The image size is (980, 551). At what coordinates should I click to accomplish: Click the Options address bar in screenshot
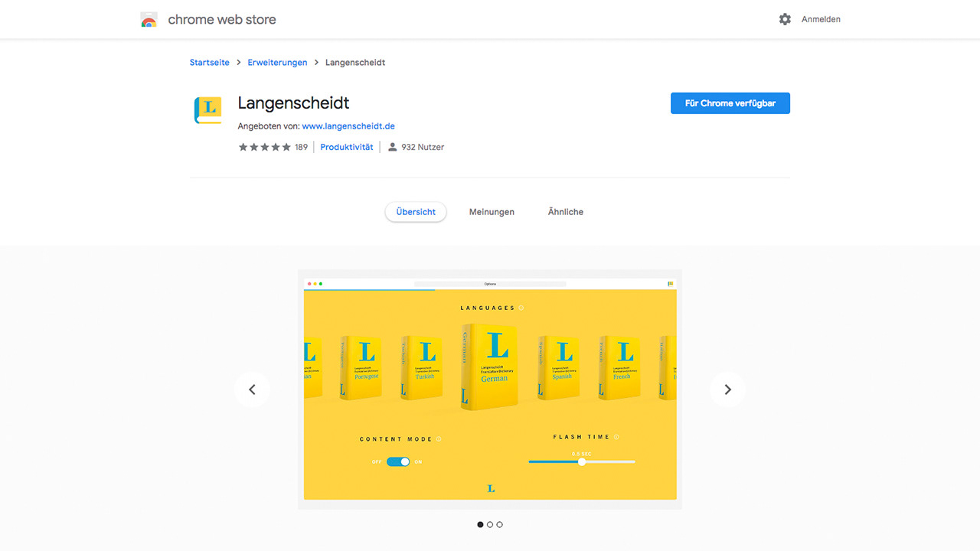pyautogui.click(x=490, y=284)
